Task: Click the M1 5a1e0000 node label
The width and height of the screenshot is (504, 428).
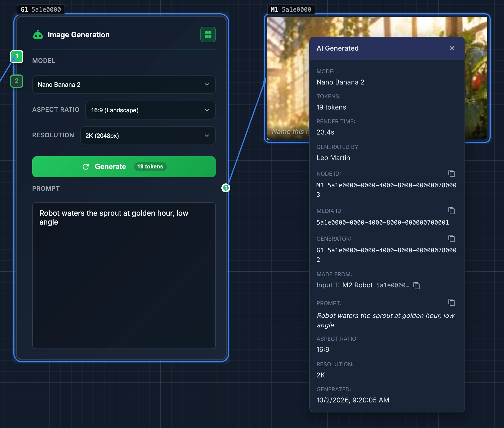Action: 291,9
